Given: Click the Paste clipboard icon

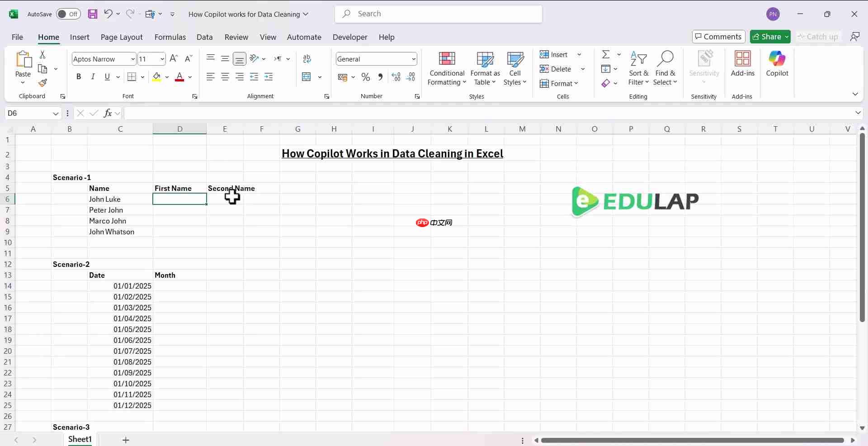Looking at the screenshot, I should click(x=23, y=60).
